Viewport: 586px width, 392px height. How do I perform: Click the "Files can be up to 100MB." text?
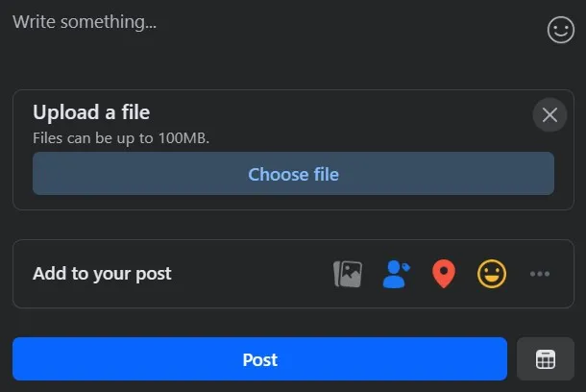pos(121,137)
